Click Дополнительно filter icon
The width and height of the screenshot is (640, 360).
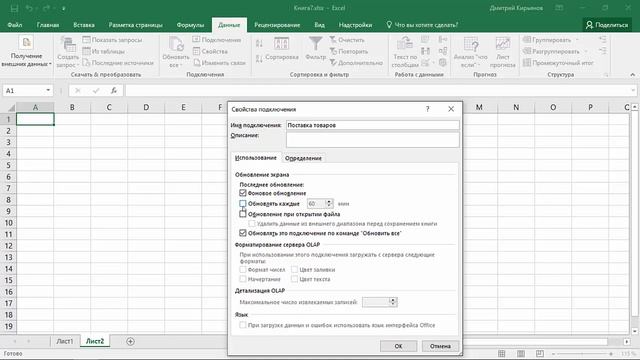[333, 62]
